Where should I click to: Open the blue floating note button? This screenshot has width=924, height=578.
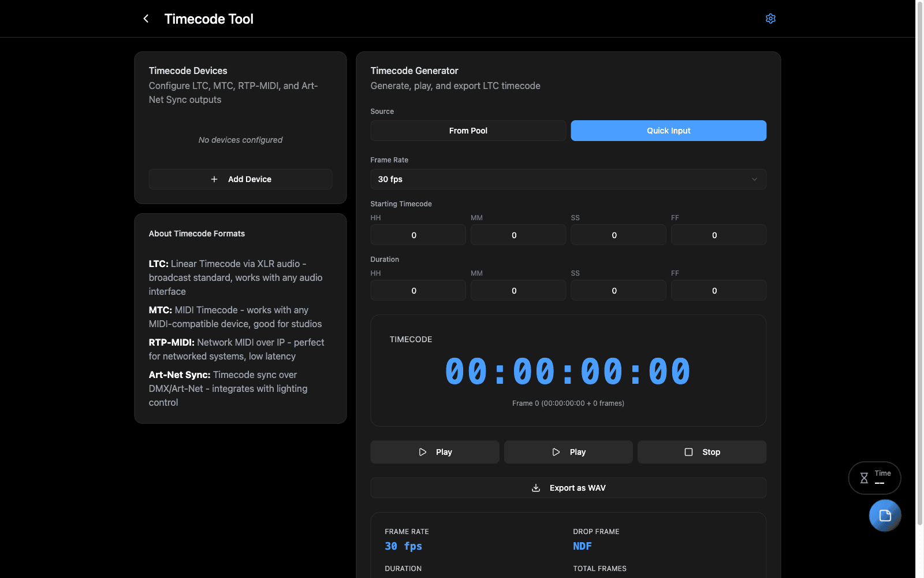click(x=885, y=515)
